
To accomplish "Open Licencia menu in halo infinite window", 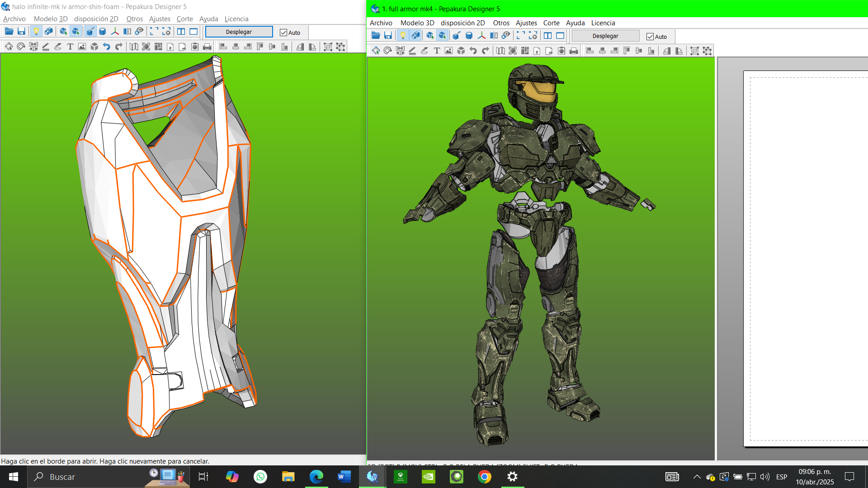I will (x=236, y=19).
